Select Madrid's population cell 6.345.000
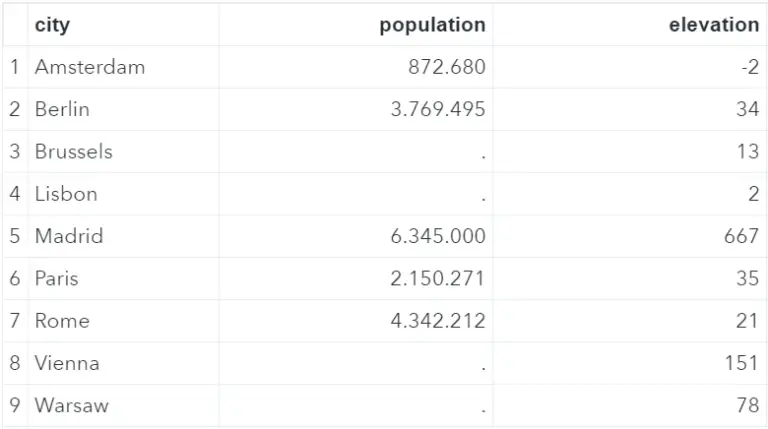768x429 pixels. 438,236
